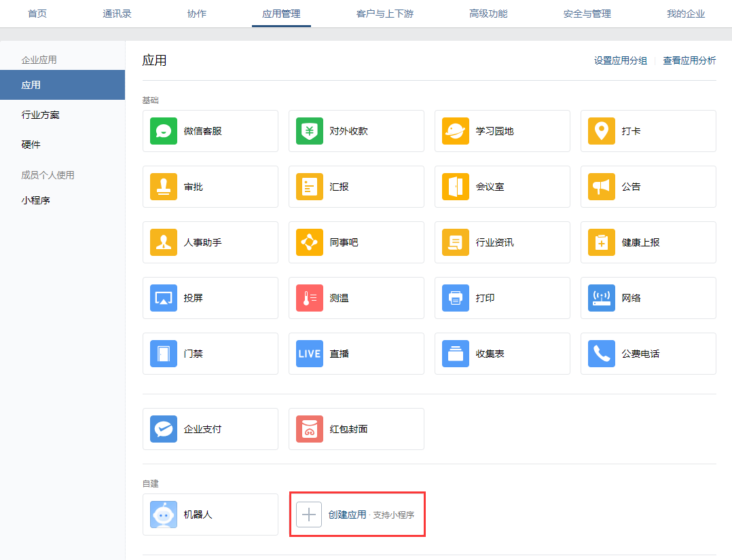Open the 红包封面 app icon

(x=310, y=429)
